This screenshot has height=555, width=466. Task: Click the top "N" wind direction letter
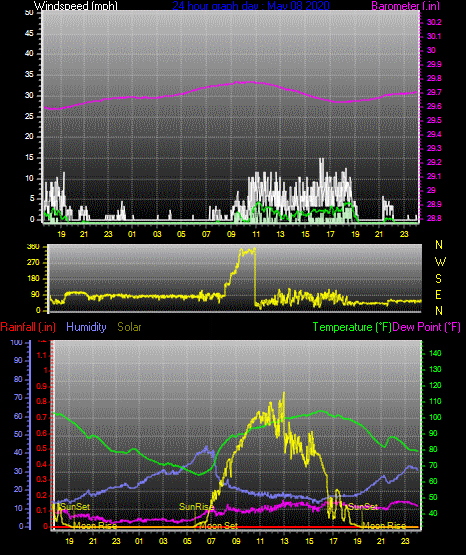pyautogui.click(x=439, y=245)
